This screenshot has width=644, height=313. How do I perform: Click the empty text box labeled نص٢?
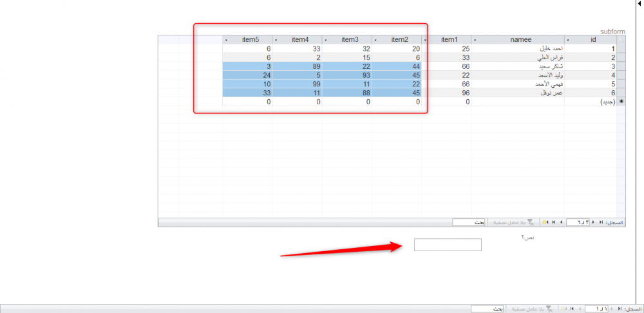[x=448, y=245]
